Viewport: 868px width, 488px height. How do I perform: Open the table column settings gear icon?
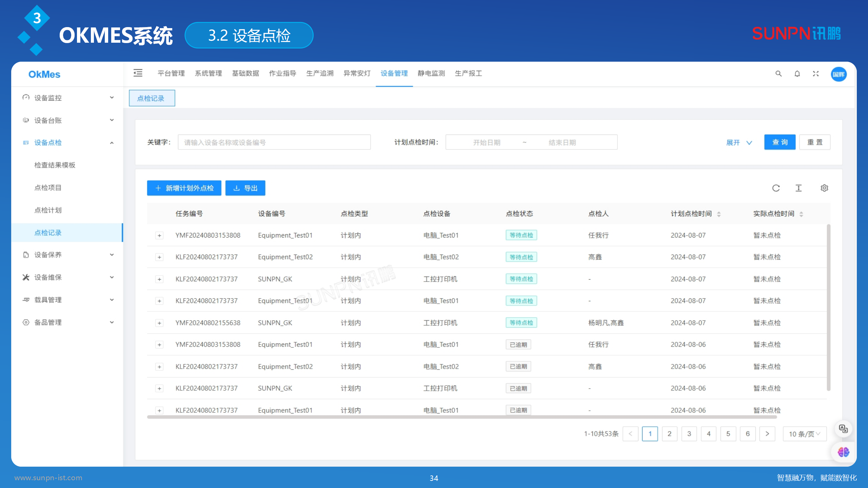point(824,188)
